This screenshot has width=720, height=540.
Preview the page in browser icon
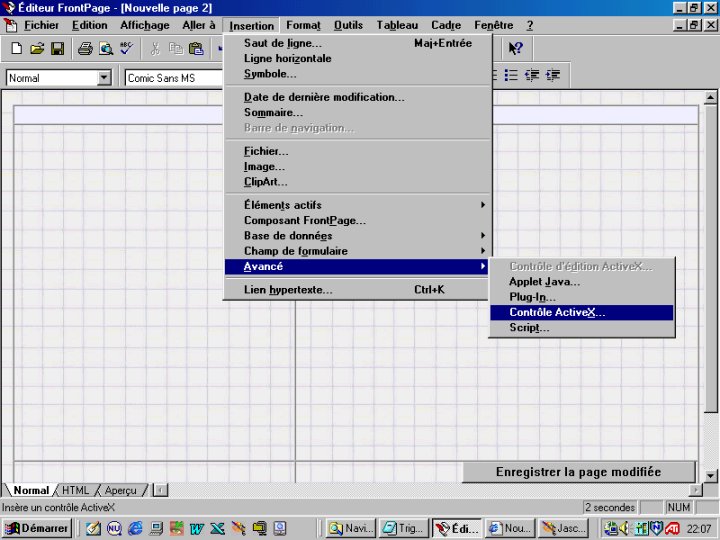click(x=106, y=48)
